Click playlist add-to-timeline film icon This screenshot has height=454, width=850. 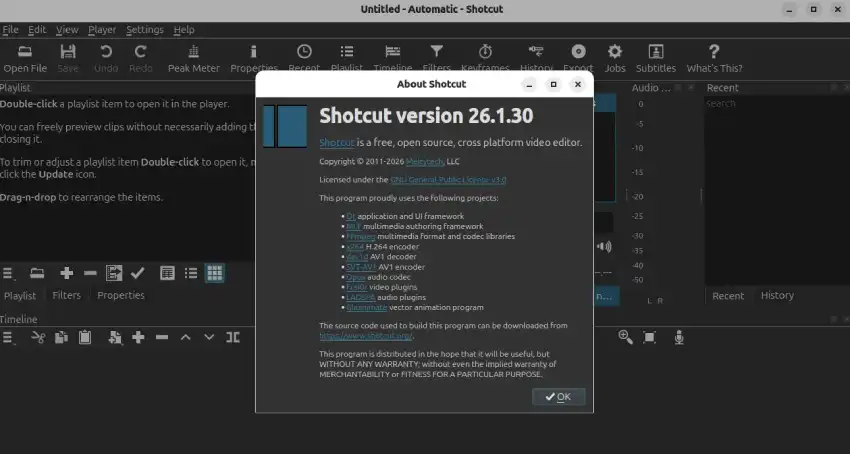pos(114,273)
